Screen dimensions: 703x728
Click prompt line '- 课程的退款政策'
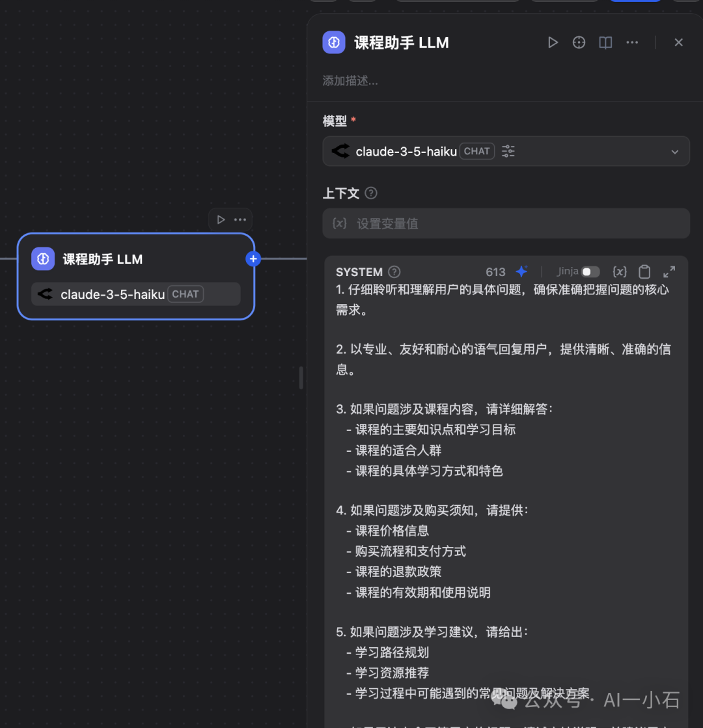[394, 572]
